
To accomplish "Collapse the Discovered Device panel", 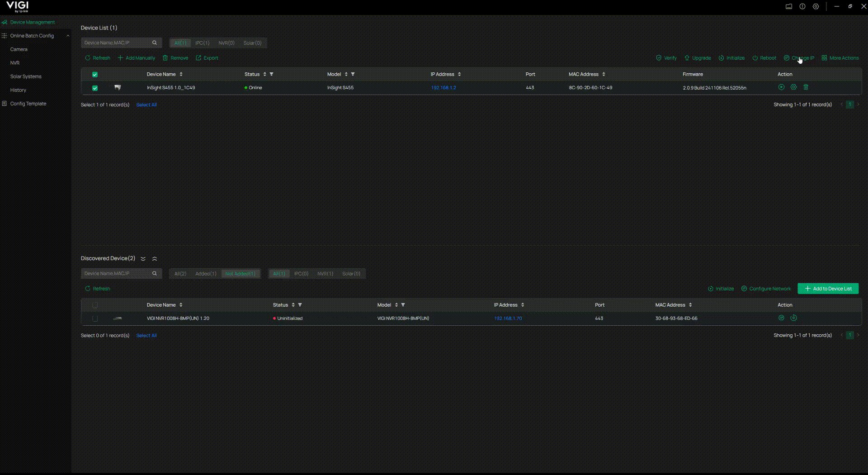I will (155, 259).
